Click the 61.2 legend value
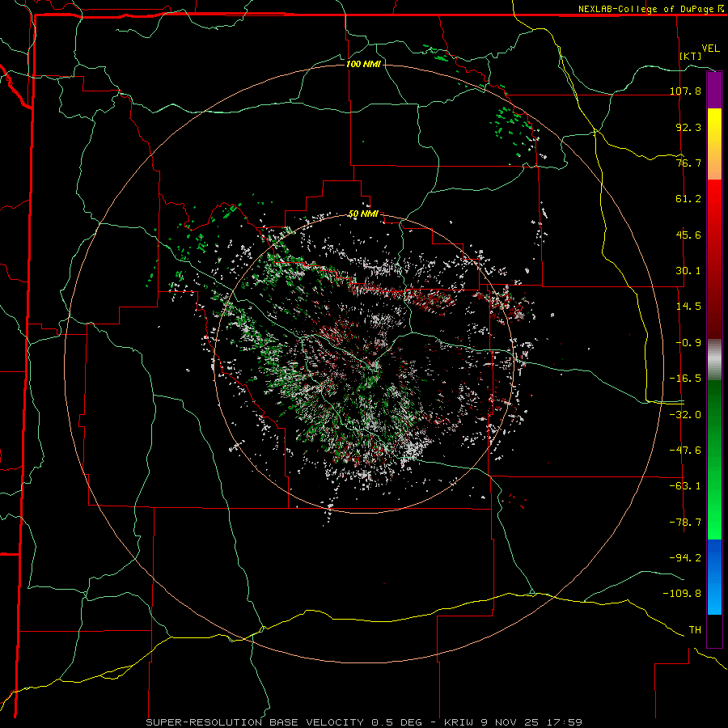Viewport: 728px width, 728px height. (688, 199)
